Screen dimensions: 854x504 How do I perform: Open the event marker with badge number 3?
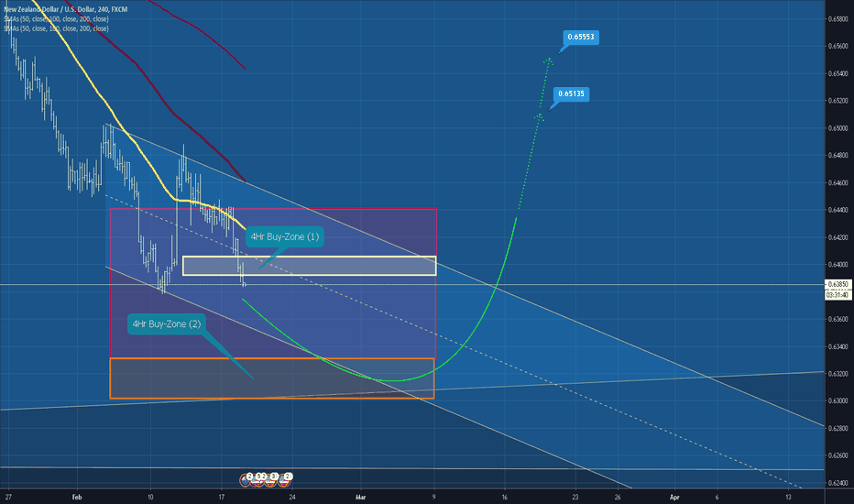pyautogui.click(x=270, y=480)
